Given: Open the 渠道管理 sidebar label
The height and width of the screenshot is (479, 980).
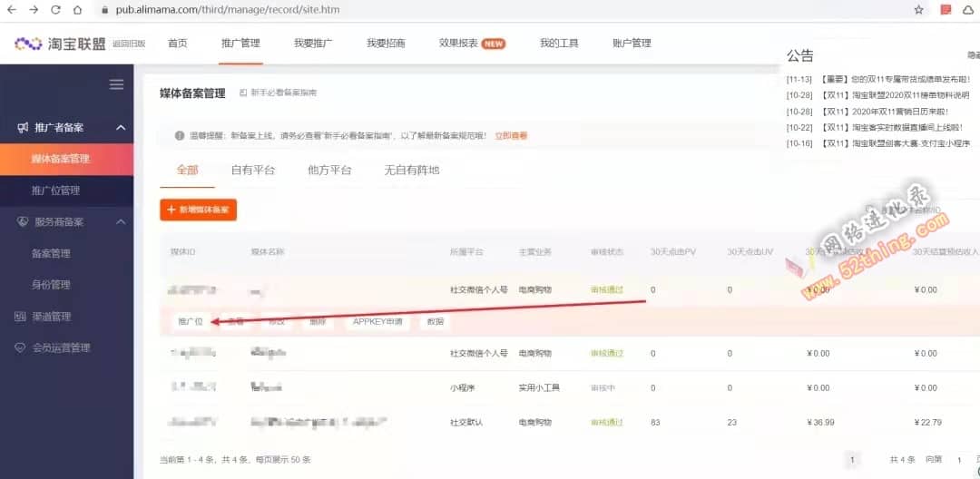Looking at the screenshot, I should 52,317.
